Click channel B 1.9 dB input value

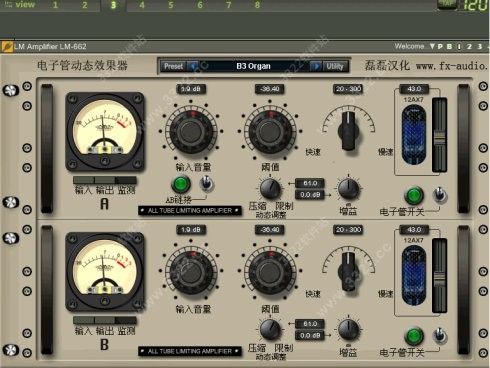(x=191, y=230)
